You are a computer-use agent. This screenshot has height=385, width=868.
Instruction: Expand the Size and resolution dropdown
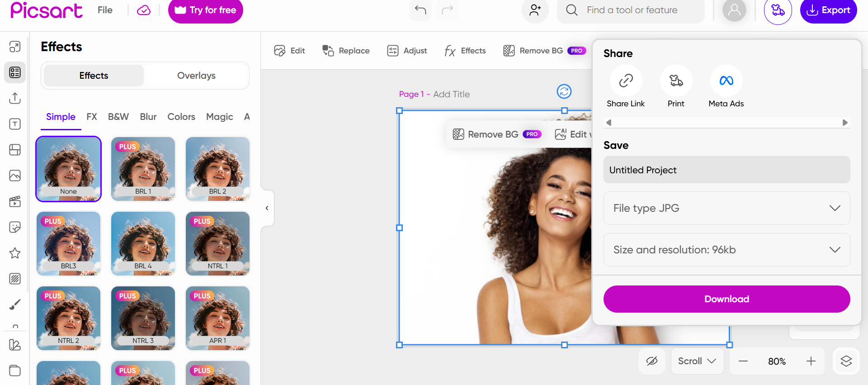[726, 250]
